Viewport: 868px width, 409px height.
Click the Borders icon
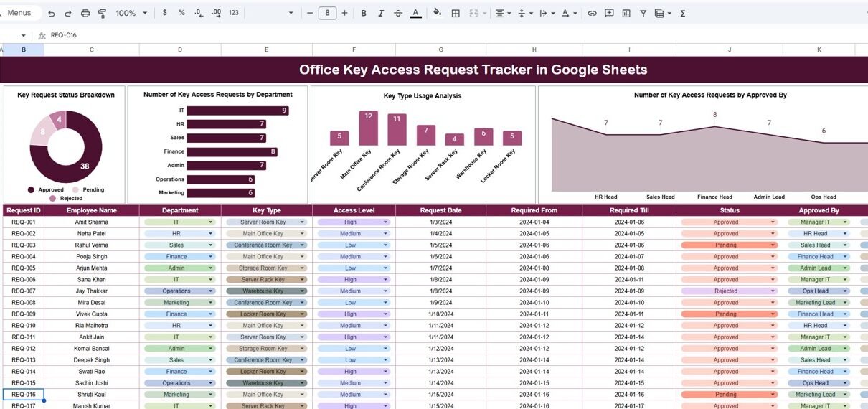[456, 13]
